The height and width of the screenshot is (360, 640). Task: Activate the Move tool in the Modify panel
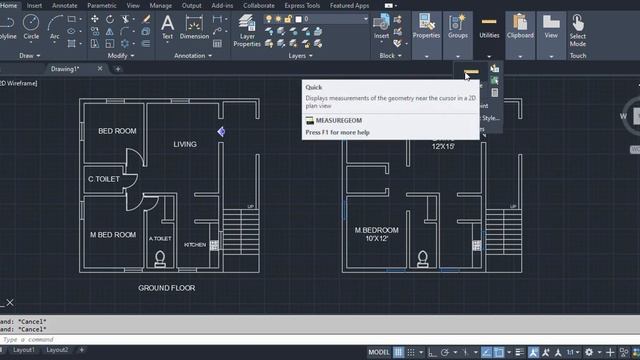coord(95,19)
